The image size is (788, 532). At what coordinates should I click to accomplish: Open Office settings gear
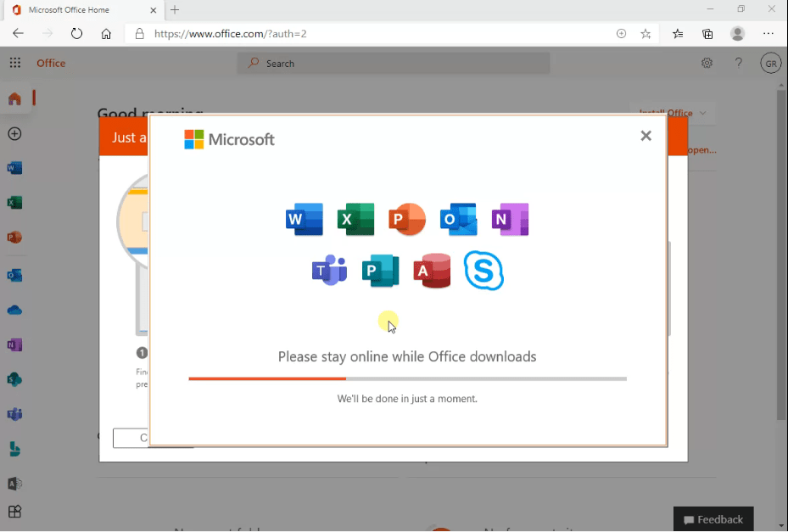[x=707, y=63]
